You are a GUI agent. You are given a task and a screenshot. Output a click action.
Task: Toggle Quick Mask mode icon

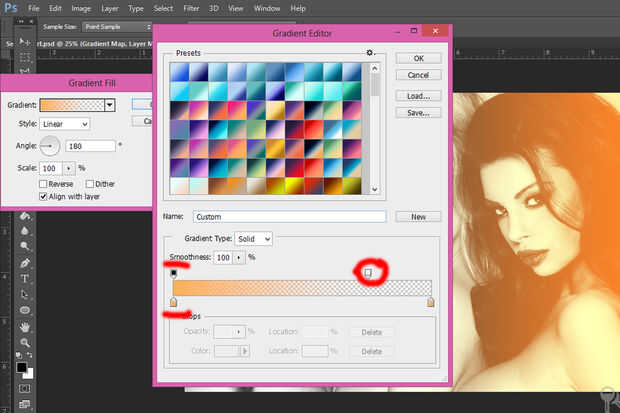click(25, 388)
